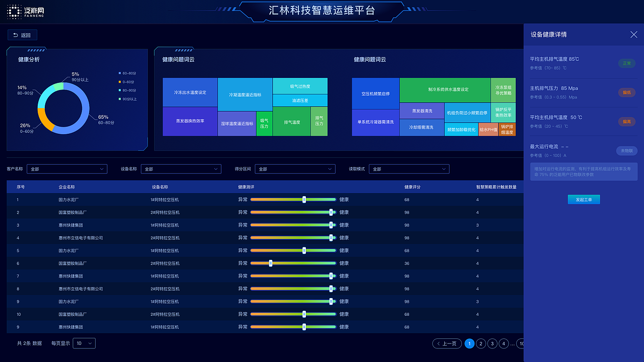Click 惠州市立信电子有限公司 in row 4
This screenshot has height=362, width=644.
[81, 238]
